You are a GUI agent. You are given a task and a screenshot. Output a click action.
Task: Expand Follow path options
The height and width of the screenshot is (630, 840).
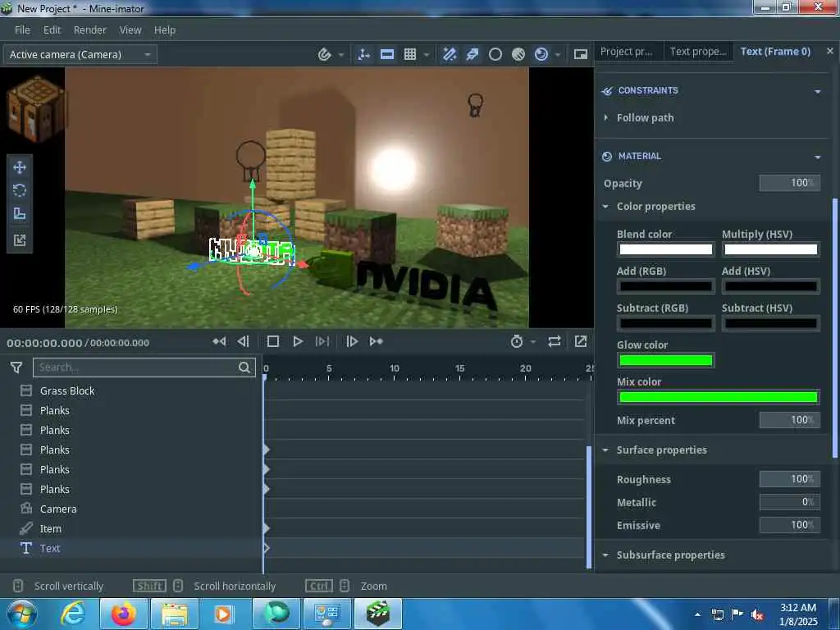[606, 117]
